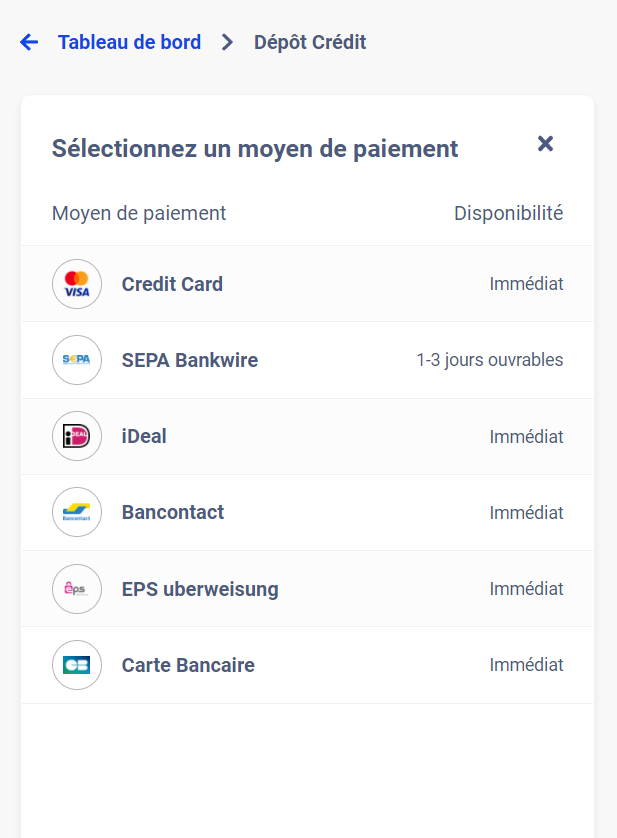Choose EPS uberweisung payment method
Viewport: 617px width, 838px height.
tap(200, 588)
